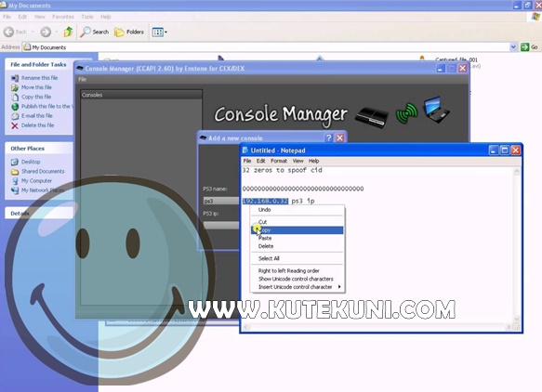Click the Notepad horizontal scrollbar
Image resolution: width=542 pixels, height=392 pixels.
point(377,327)
